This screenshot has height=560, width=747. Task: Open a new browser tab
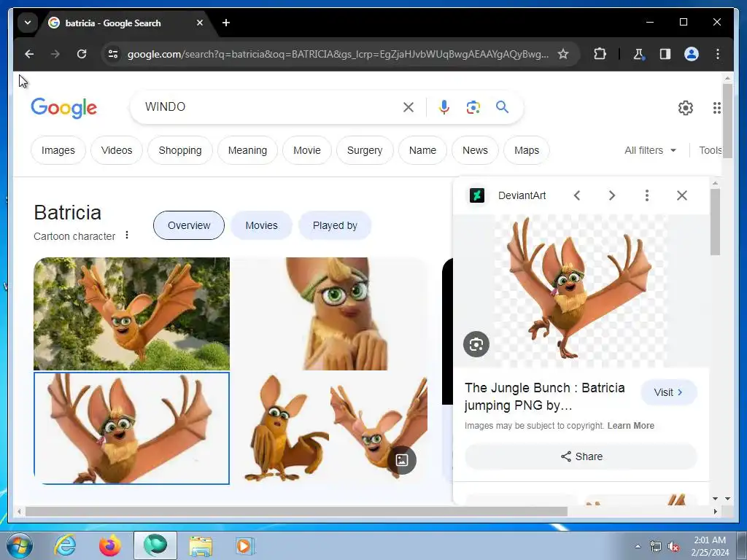226,23
